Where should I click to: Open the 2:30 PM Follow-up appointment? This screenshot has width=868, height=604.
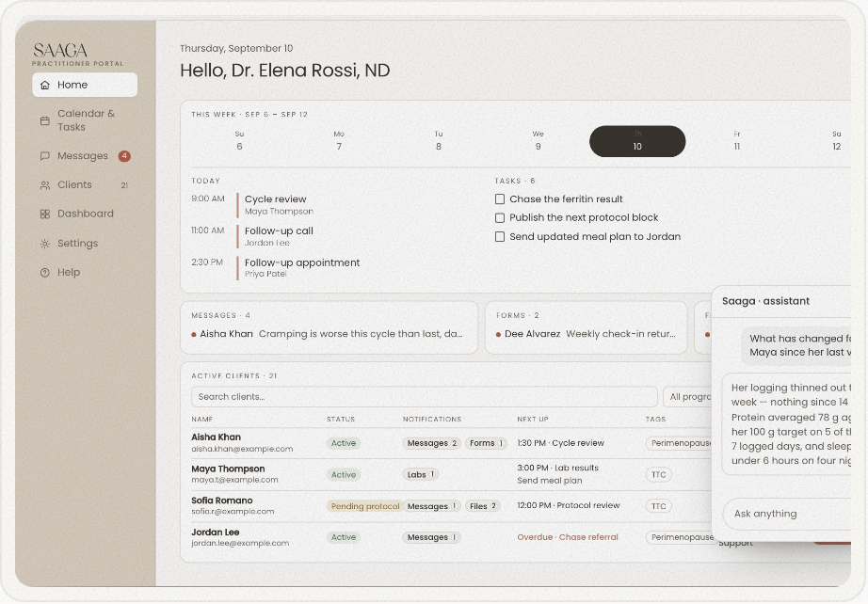coord(277,268)
